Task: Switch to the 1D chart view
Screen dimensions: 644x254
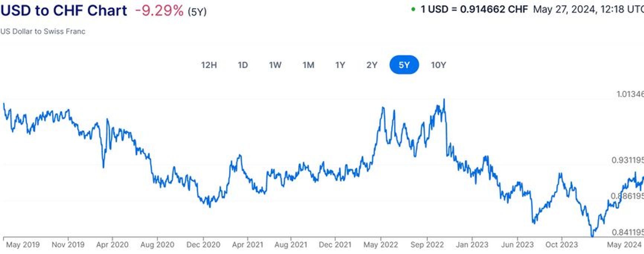Action: tap(243, 65)
